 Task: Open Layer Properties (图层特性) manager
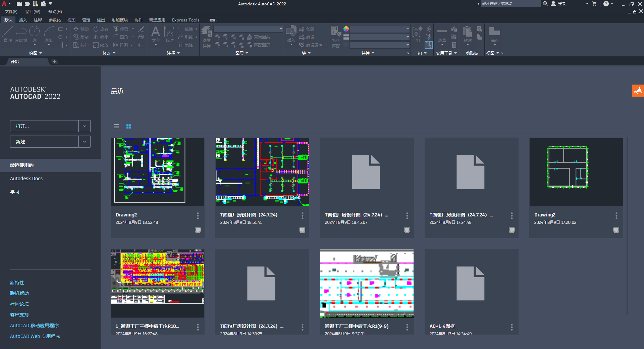[207, 37]
